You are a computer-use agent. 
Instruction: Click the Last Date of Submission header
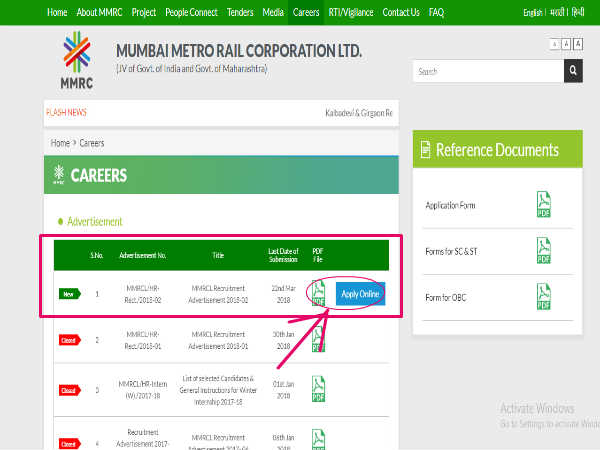tap(283, 255)
